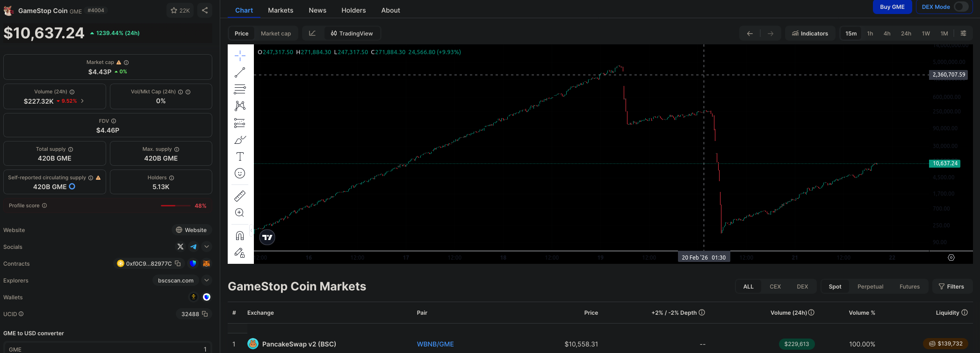This screenshot has width=980, height=353.
Task: Open the Telegram social link
Action: [x=193, y=247]
